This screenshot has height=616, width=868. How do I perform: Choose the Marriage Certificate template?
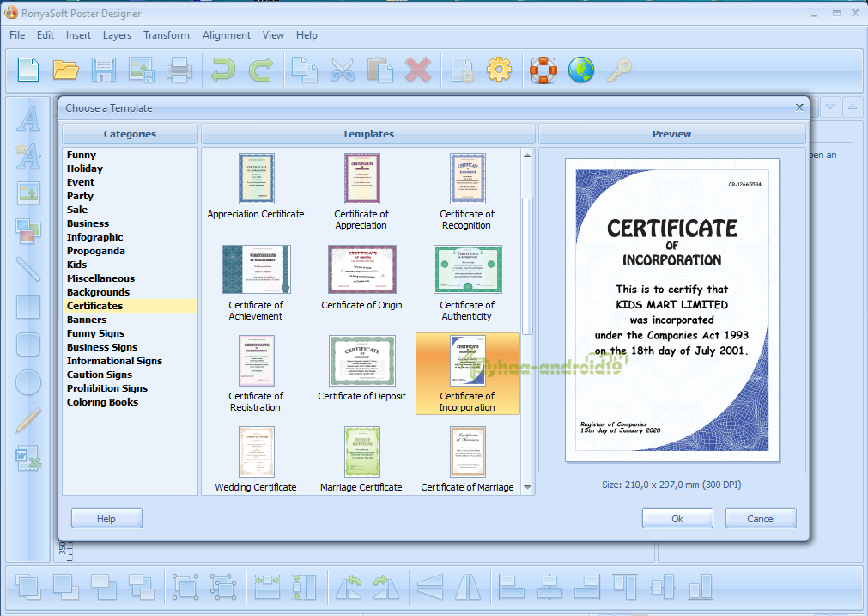tap(362, 459)
